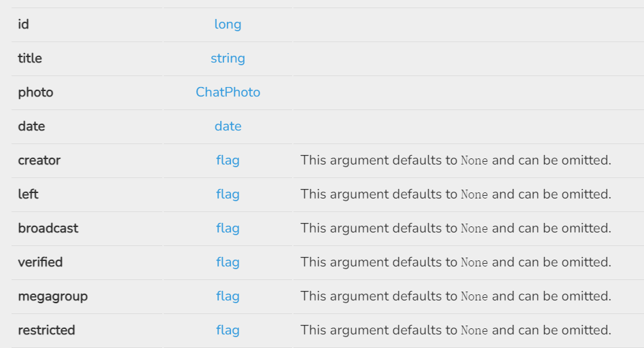Viewport: 644px width, 348px height.
Task: Click the flag link for left
Action: coord(228,194)
